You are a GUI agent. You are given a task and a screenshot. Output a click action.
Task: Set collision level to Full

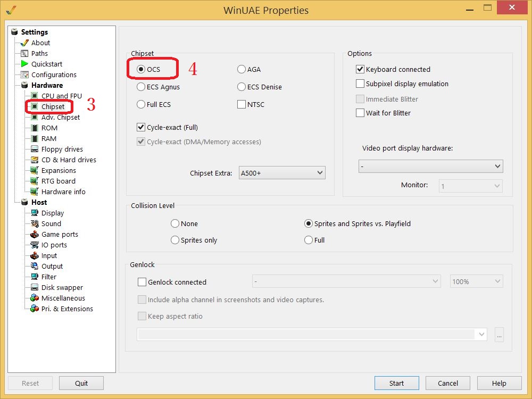point(309,240)
